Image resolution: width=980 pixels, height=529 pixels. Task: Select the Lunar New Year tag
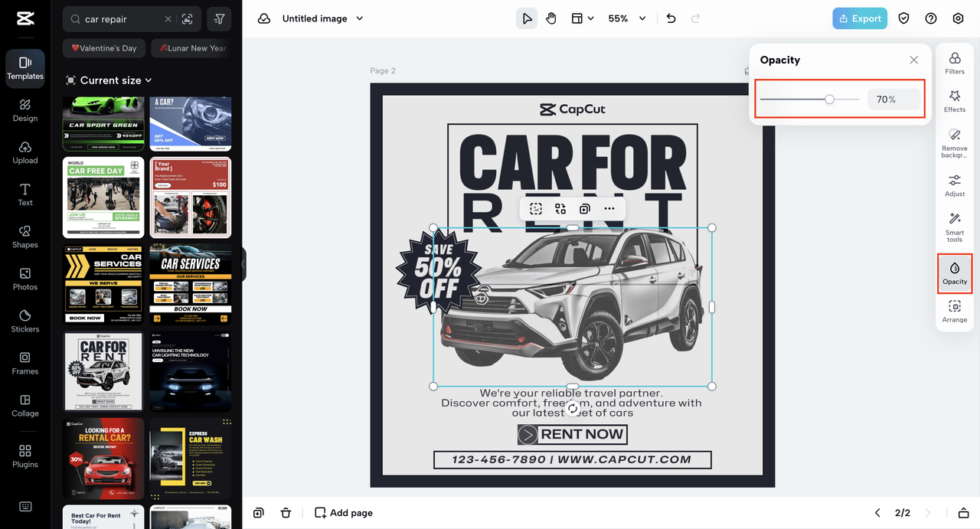[191, 48]
